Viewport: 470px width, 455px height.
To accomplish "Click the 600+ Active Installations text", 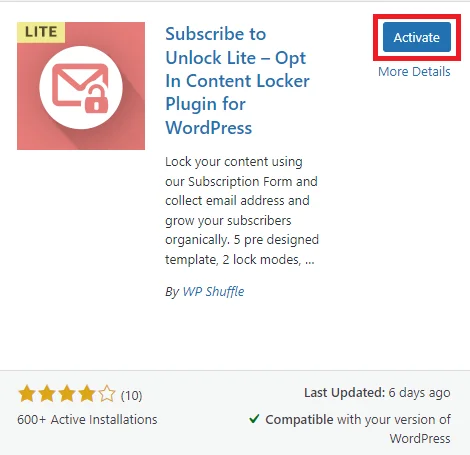I will click(87, 419).
